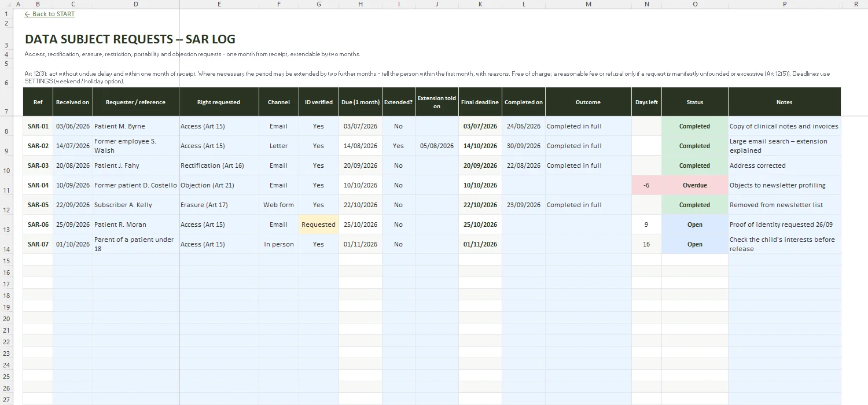Click the Erasure (Art 17) cell

pyautogui.click(x=219, y=205)
